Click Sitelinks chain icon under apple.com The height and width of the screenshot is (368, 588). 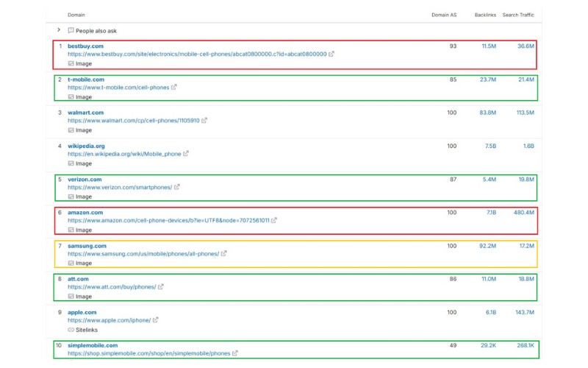point(71,330)
